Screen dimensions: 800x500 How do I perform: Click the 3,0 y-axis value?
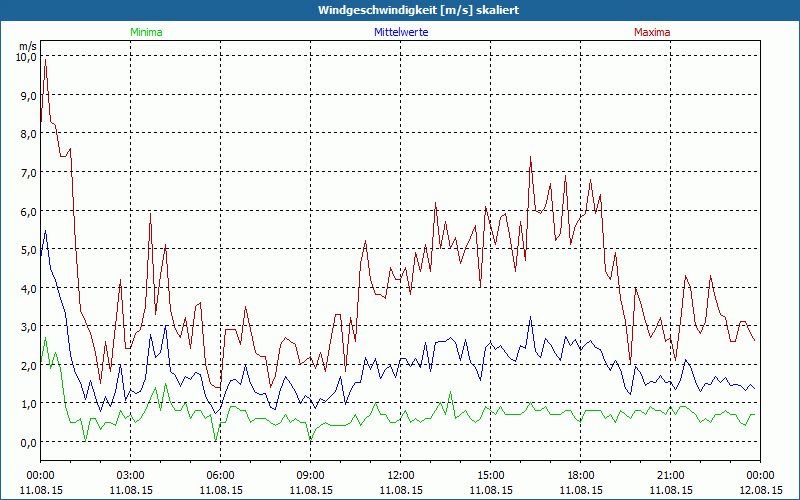(x=29, y=327)
